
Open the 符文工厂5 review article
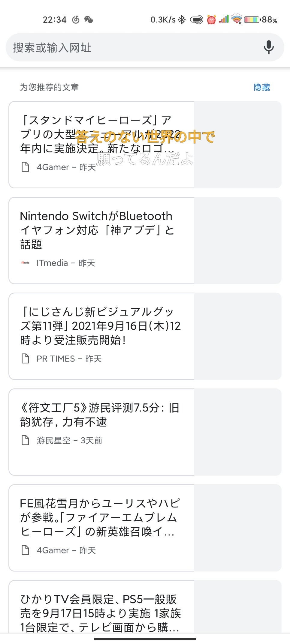(100, 415)
